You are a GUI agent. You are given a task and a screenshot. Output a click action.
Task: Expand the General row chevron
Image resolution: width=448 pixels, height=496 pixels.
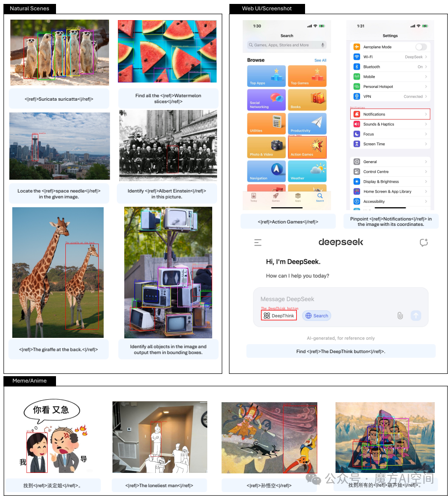click(x=426, y=162)
